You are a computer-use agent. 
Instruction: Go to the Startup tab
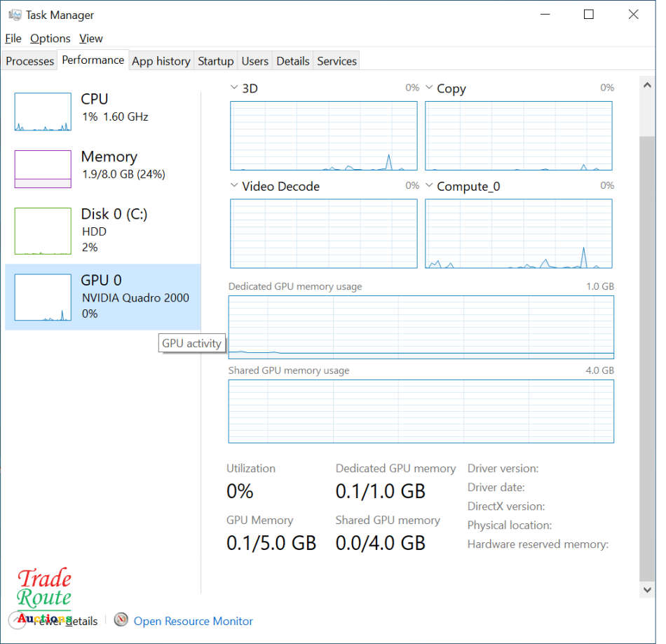point(215,61)
